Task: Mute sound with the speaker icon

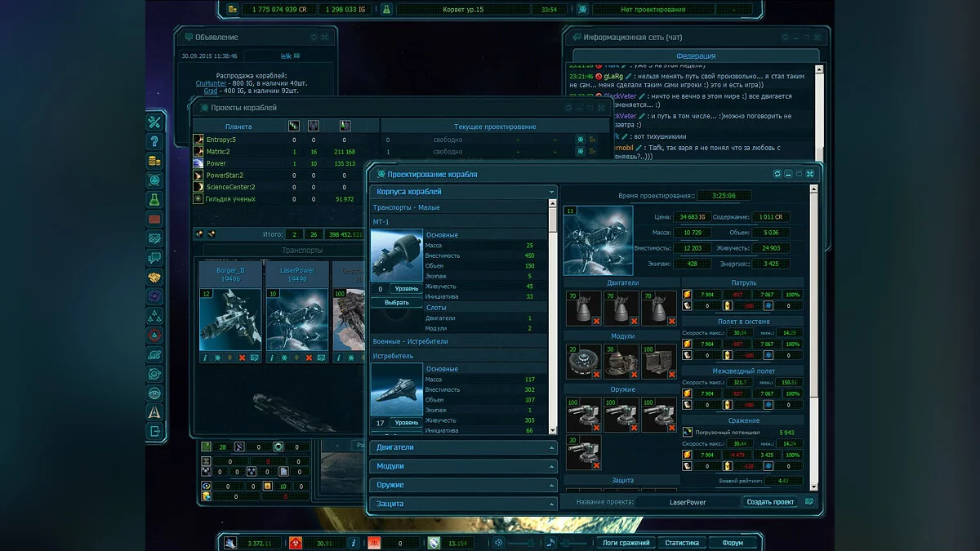Action: (498, 542)
